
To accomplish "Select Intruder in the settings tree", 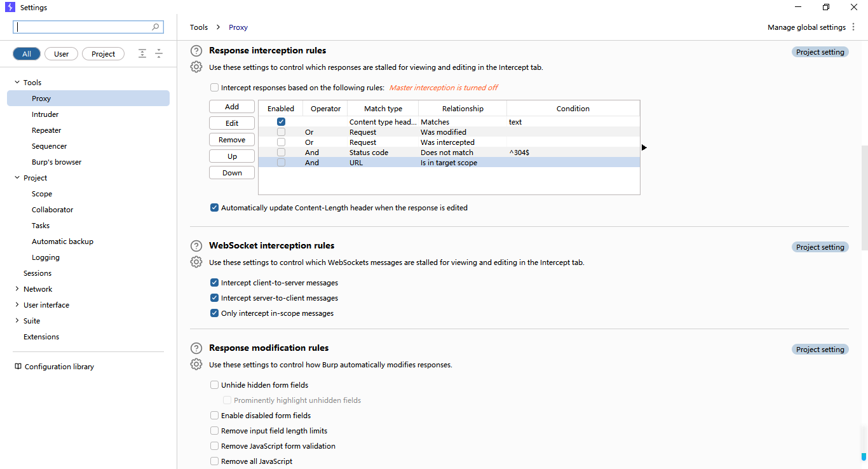I will (45, 114).
